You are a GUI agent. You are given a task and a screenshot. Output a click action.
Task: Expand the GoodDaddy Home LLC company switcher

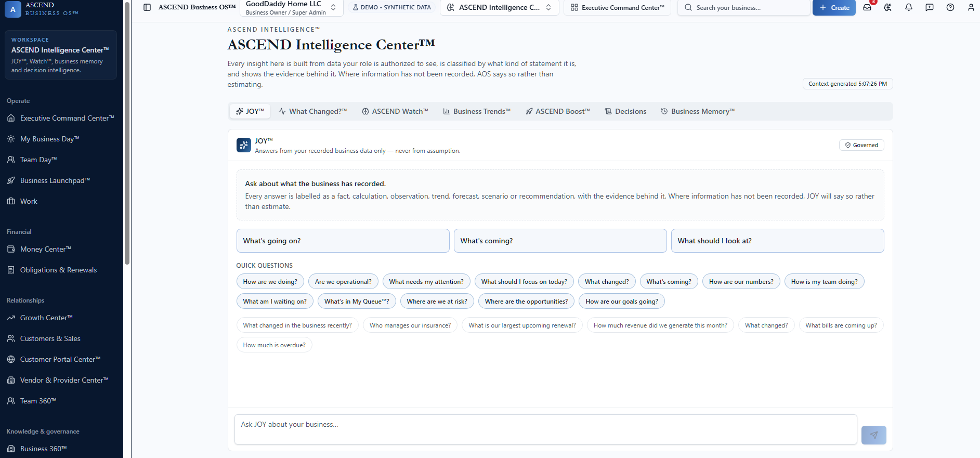(x=292, y=8)
